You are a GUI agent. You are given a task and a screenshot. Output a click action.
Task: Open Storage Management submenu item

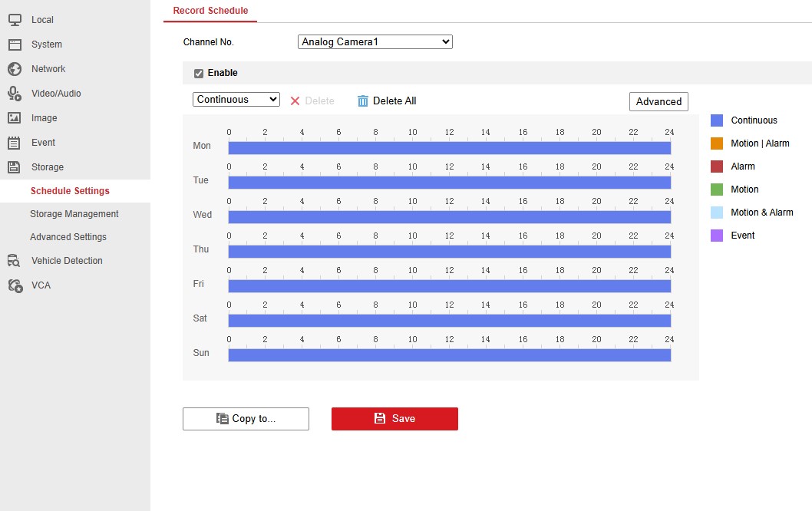click(x=74, y=214)
